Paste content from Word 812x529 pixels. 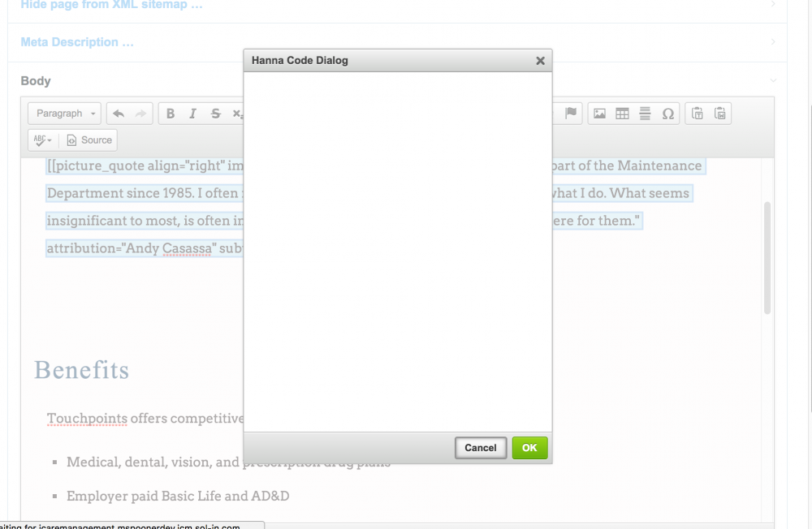(x=719, y=113)
